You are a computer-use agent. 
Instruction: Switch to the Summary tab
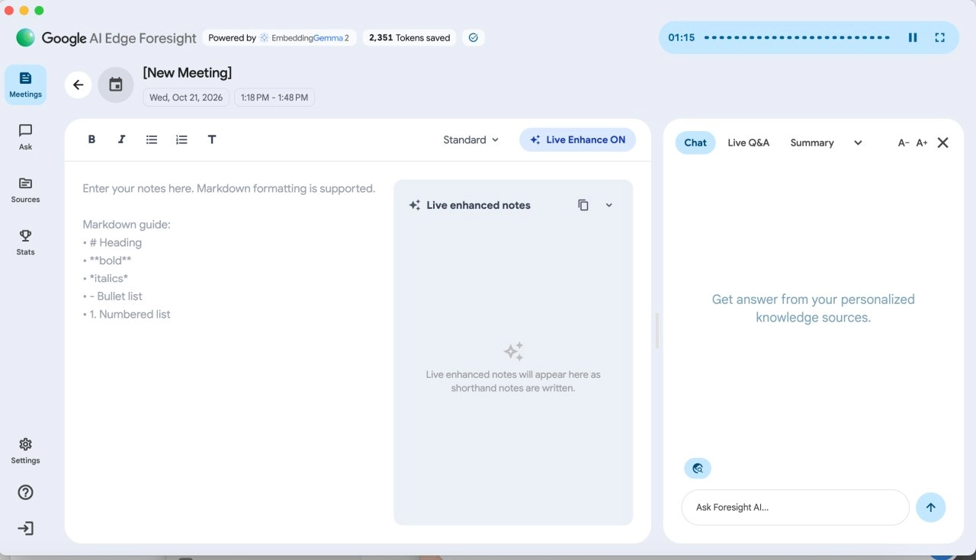point(812,142)
